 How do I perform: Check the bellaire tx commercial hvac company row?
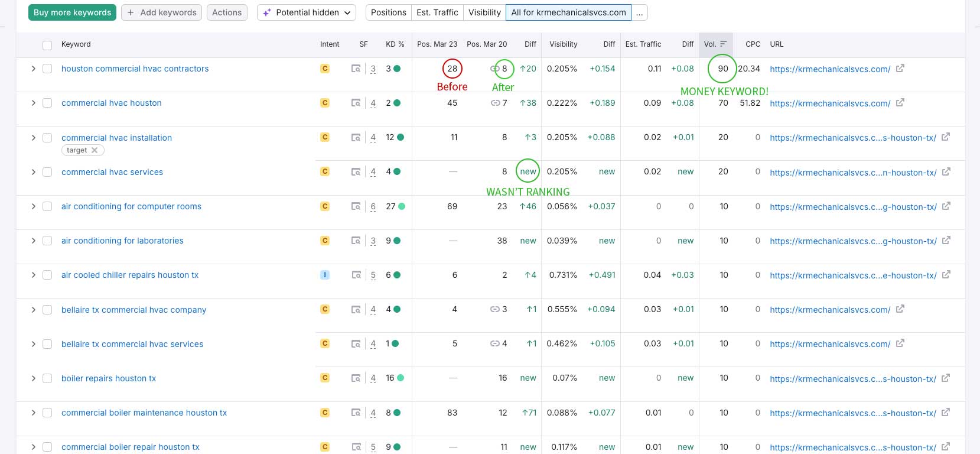tap(47, 310)
